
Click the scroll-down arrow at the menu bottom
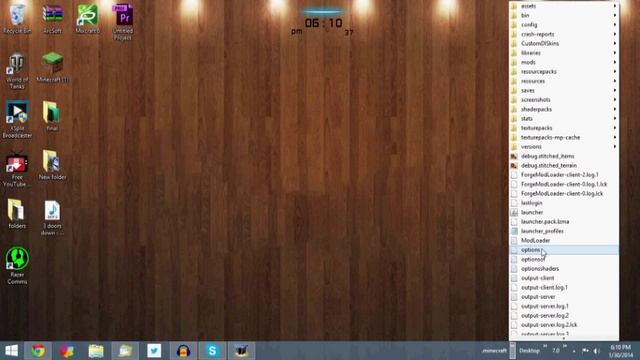[x=564, y=338]
